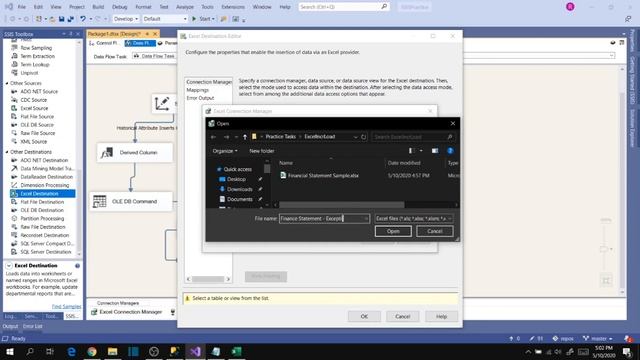Open the File menu
The width and height of the screenshot is (640, 360).
click(22, 7)
